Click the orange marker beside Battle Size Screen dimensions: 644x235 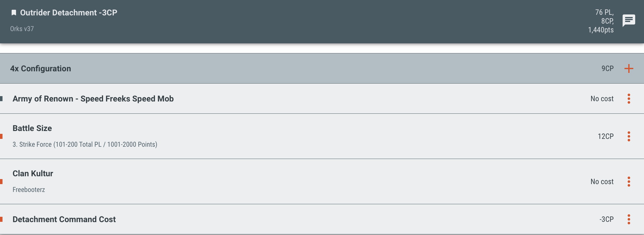pos(2,136)
